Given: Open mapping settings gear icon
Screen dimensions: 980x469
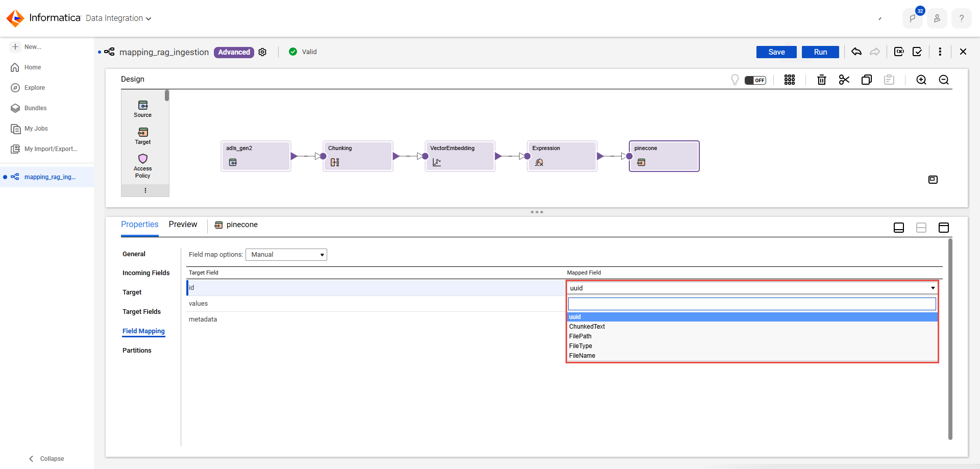Looking at the screenshot, I should point(262,52).
